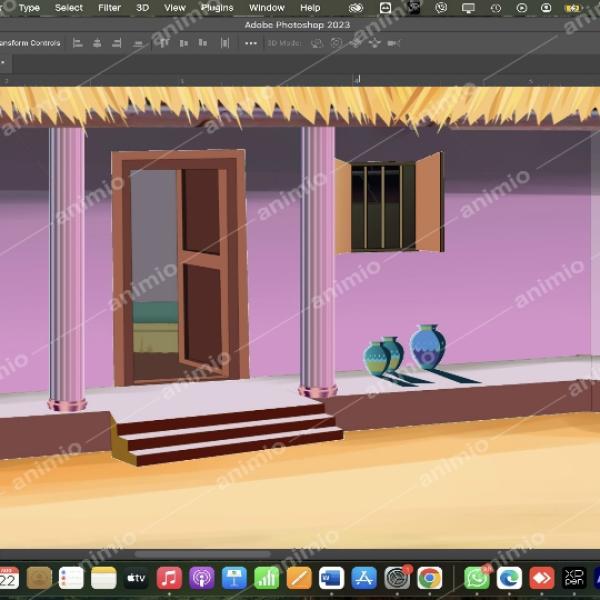The width and height of the screenshot is (600, 600).
Task: Open Podcasts from the dock
Action: click(202, 578)
